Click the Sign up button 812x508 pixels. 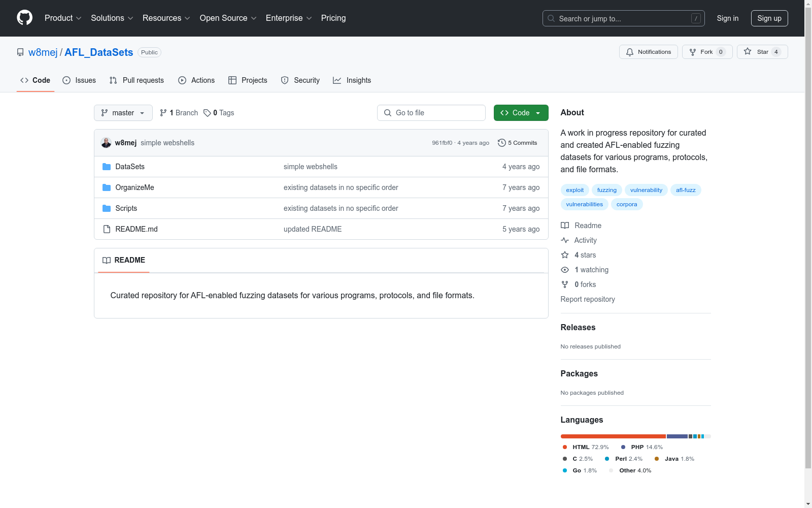tap(769, 18)
